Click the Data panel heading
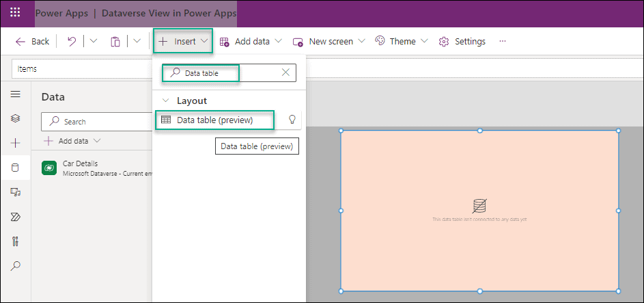 [53, 97]
